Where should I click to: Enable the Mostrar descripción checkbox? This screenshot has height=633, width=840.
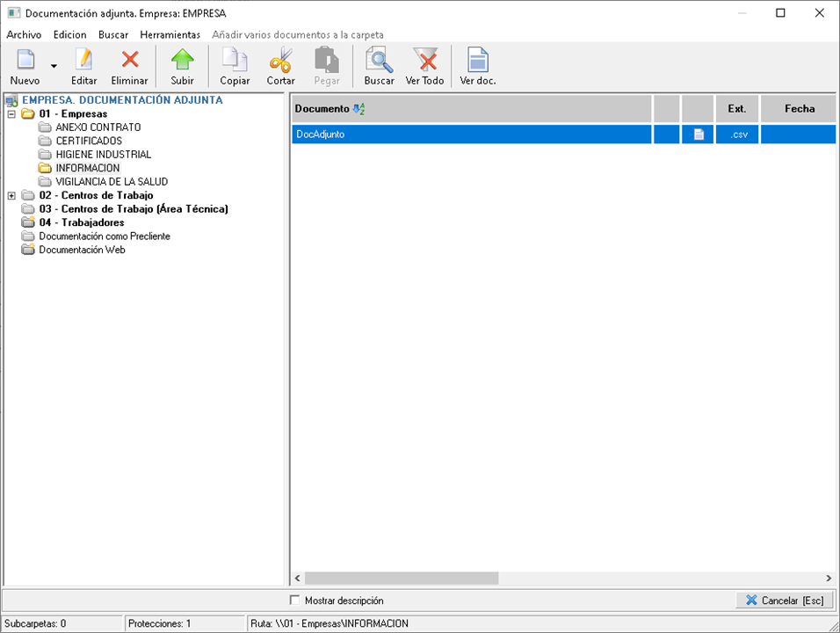click(x=295, y=600)
